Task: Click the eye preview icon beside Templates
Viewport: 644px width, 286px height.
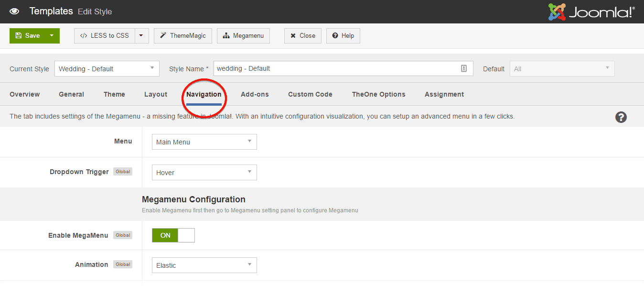Action: coord(14,11)
